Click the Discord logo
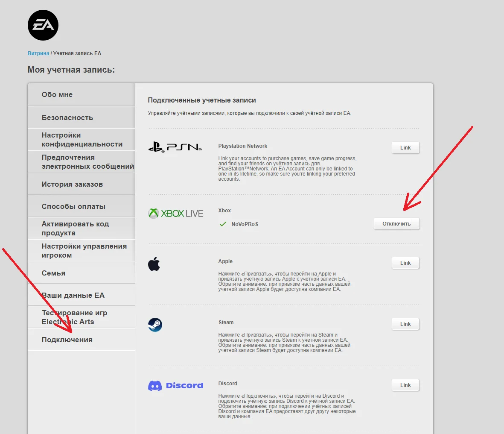 click(175, 385)
